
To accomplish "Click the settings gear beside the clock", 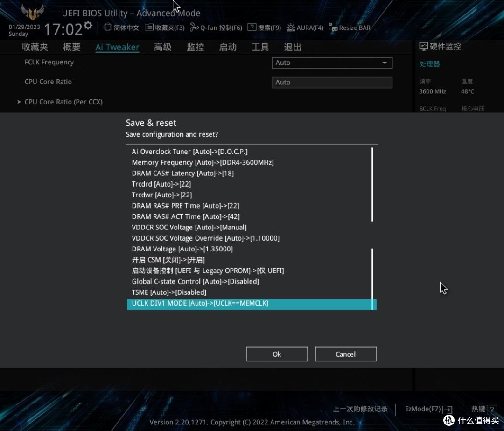I will tap(88, 25).
